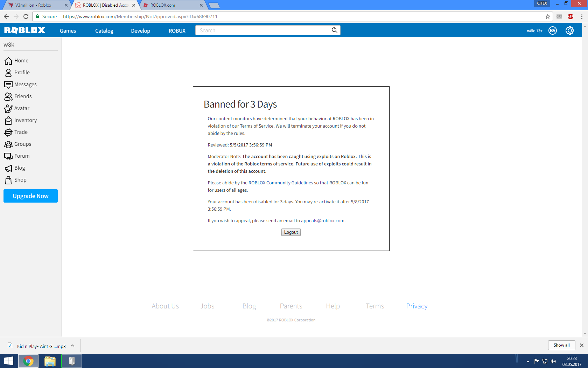Viewport: 588px width, 368px height.
Task: Open File Explorer on the taskbar
Action: [50, 361]
